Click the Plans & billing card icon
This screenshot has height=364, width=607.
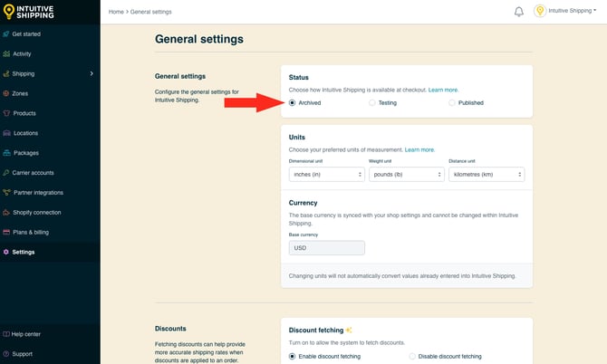click(x=6, y=232)
